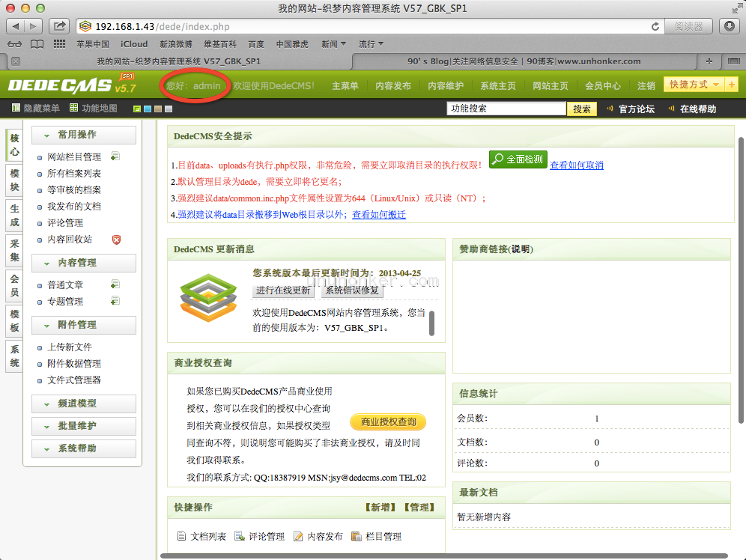Collapse the 常用操作 section
Screen dimensions: 746x560
coord(84,135)
